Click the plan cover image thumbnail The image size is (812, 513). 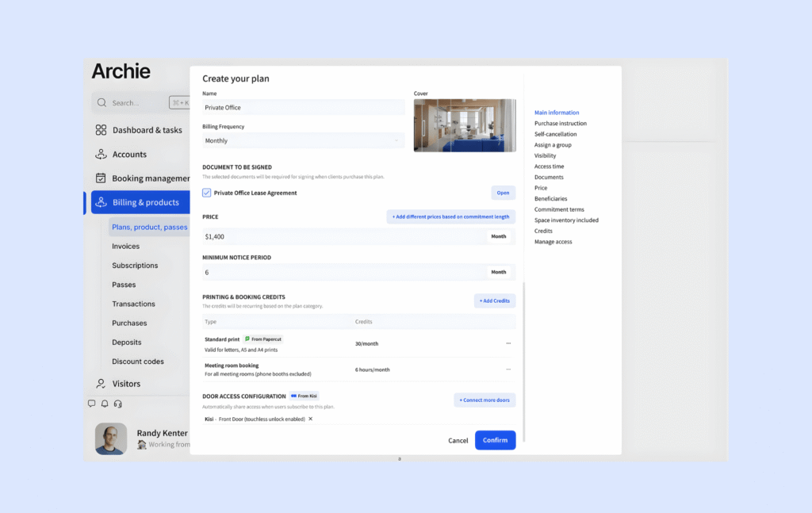465,125
